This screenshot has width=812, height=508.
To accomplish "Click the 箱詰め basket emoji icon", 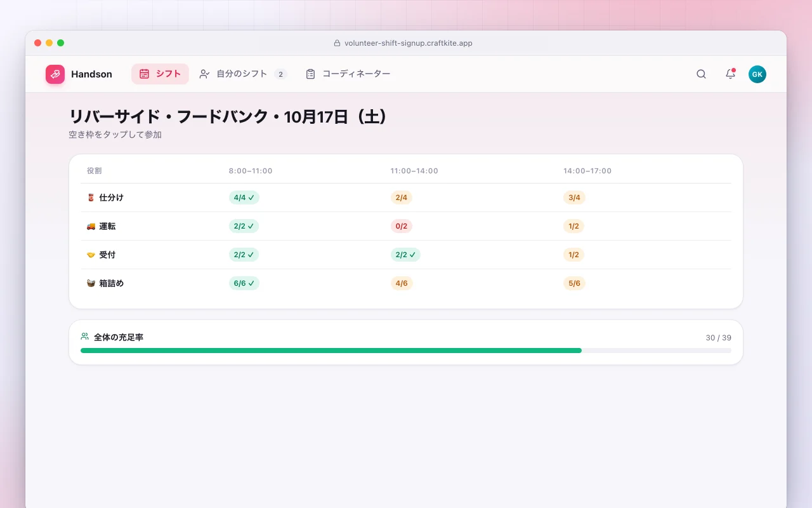I will coord(91,283).
